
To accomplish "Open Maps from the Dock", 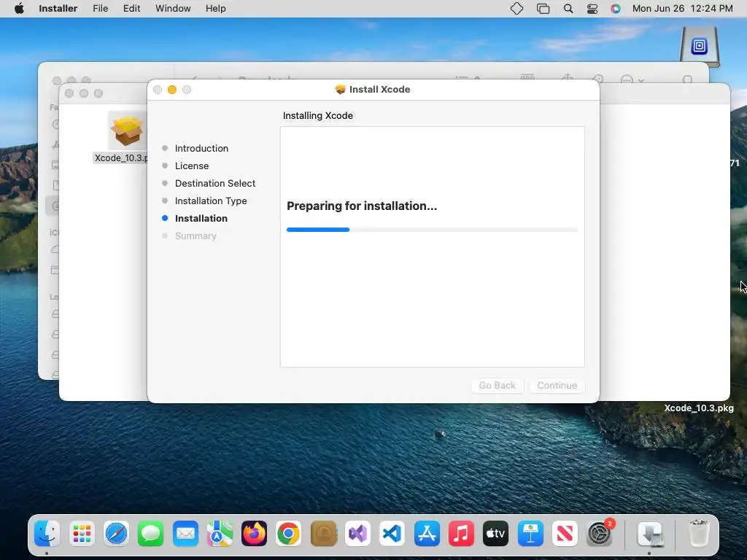I will (220, 533).
